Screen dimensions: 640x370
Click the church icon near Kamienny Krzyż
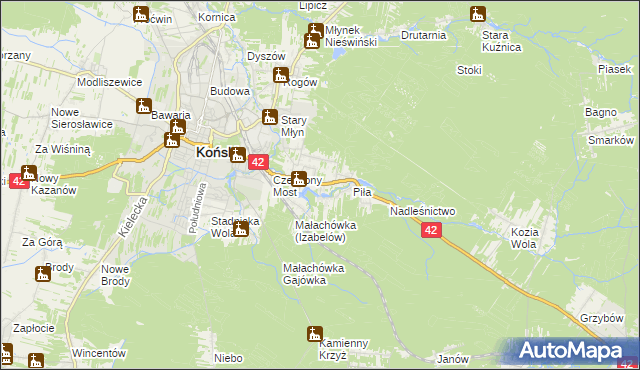tap(315, 334)
